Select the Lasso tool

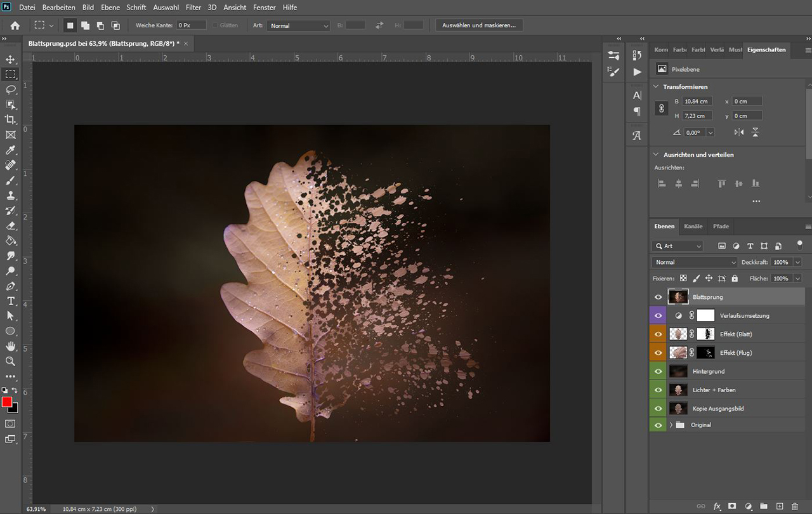(11, 89)
